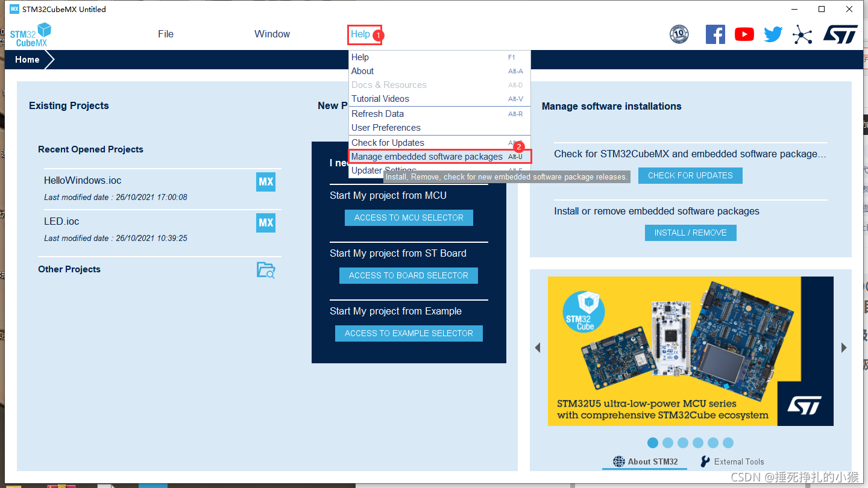The image size is (868, 488).
Task: Open the ST Twitter icon
Action: (773, 34)
